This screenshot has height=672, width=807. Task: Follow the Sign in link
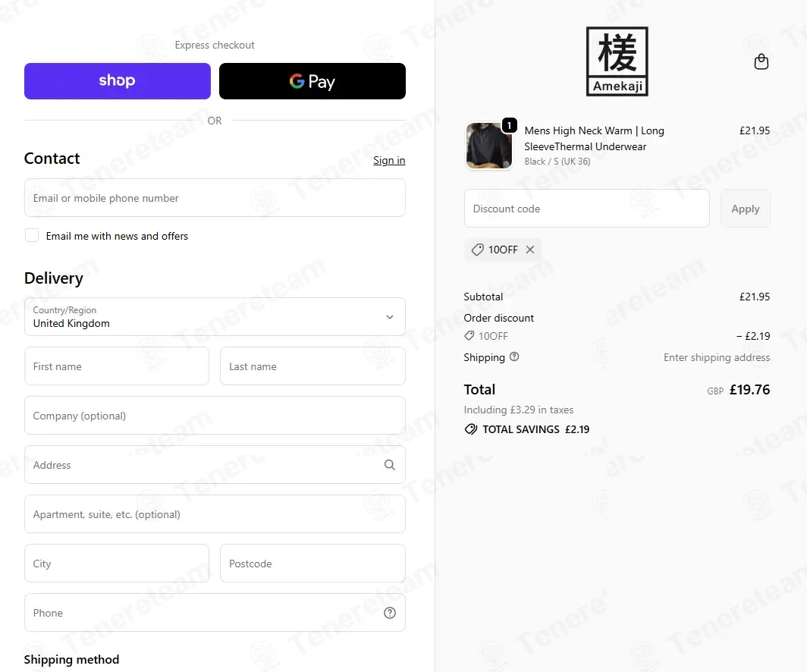pyautogui.click(x=389, y=160)
